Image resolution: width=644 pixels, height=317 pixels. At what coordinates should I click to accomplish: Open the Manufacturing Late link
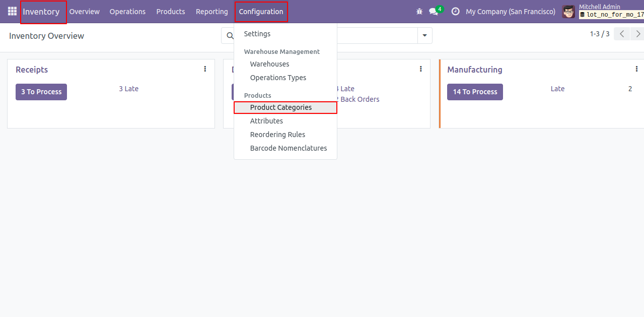click(557, 89)
